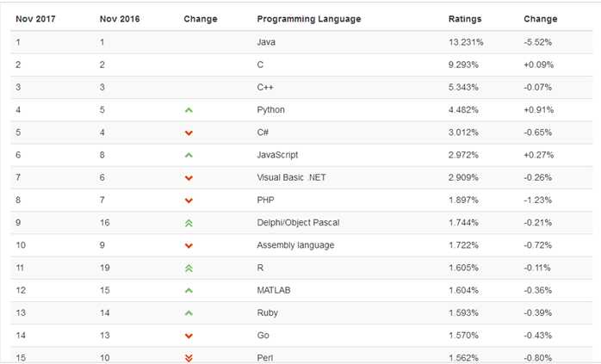
Task: Click double green up arrow for Delphi/Object Pascal
Action: pyautogui.click(x=189, y=223)
